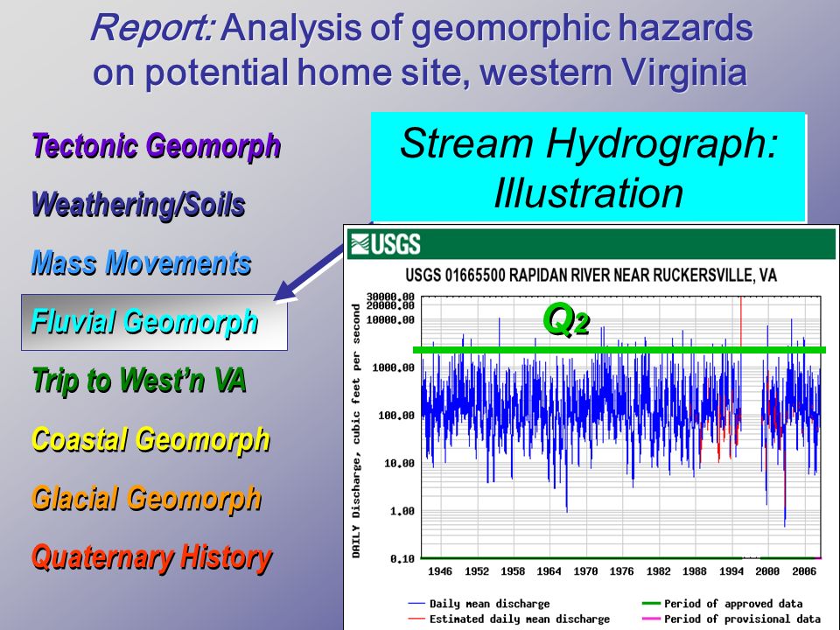
Task: Click the 10.00 y-axis value
Action: point(399,464)
